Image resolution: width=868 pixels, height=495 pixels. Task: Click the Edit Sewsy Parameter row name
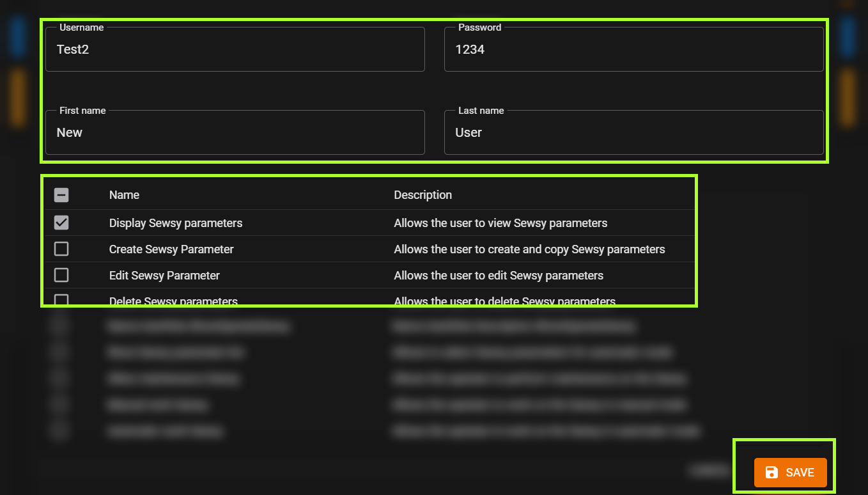[164, 276]
